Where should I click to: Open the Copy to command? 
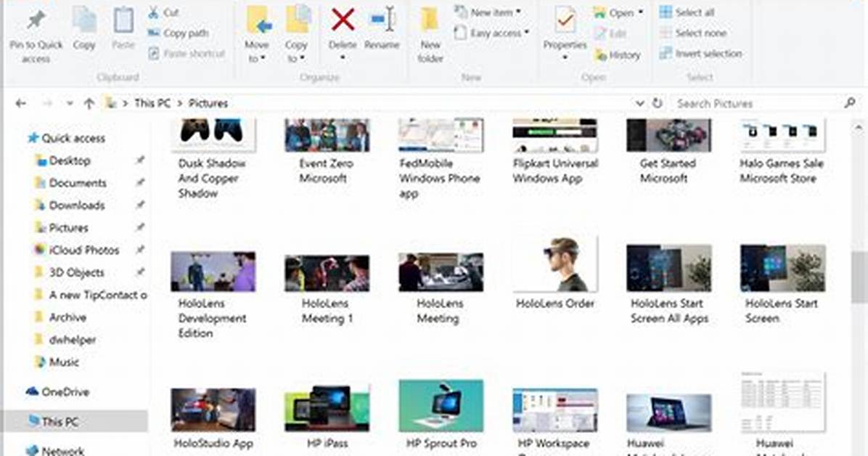[297, 33]
